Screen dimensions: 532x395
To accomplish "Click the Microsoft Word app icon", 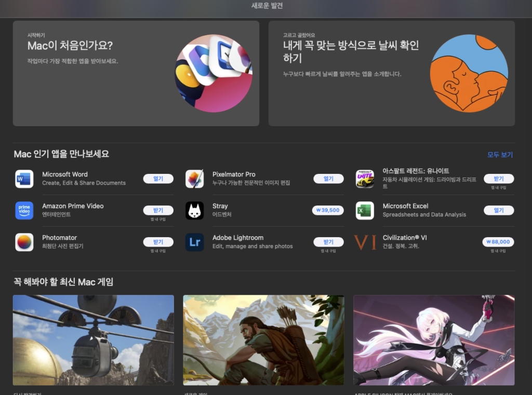I will point(24,179).
